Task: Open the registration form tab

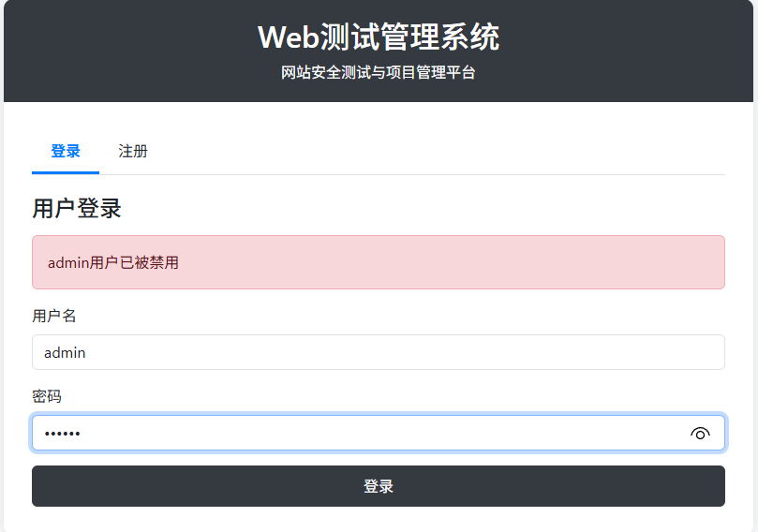Action: pyautogui.click(x=133, y=152)
